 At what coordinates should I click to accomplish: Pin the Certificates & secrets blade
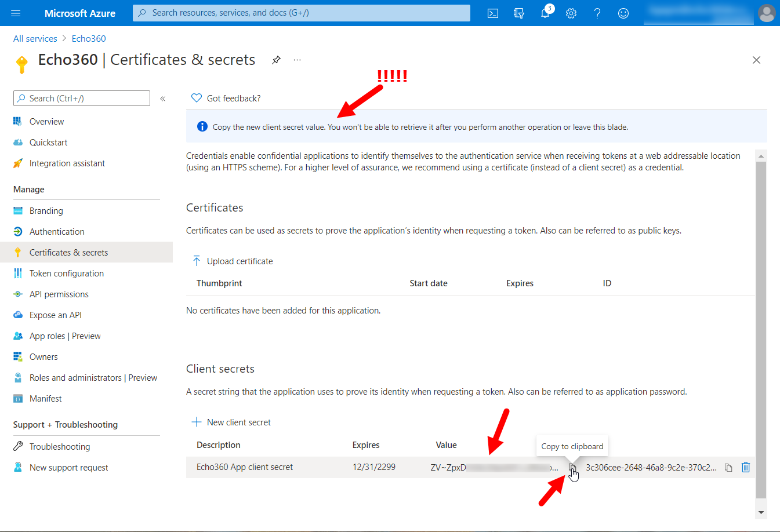[277, 60]
